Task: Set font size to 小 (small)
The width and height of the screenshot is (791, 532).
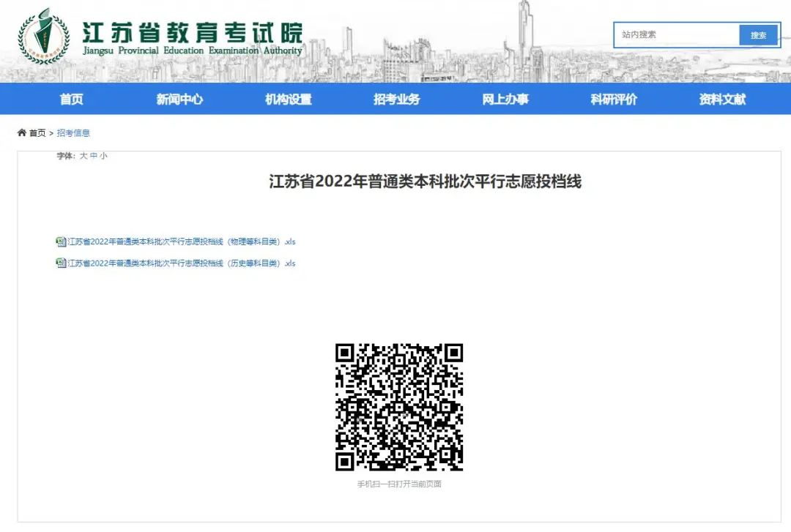Action: (x=103, y=156)
